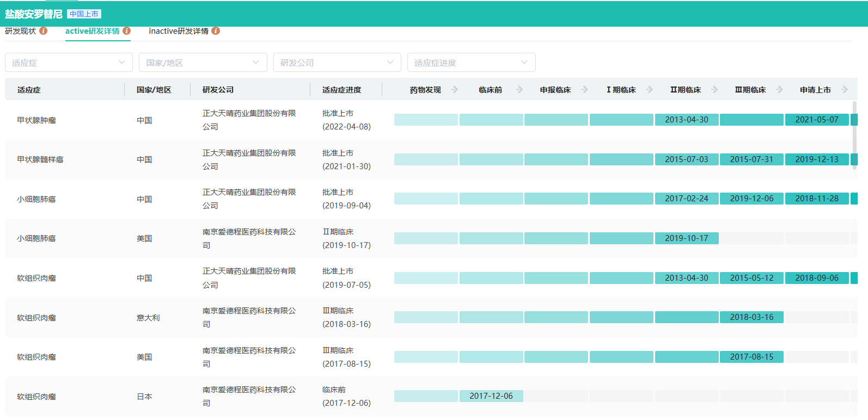Click info icon beside active研发详情 tab
868x420 pixels.
[126, 31]
